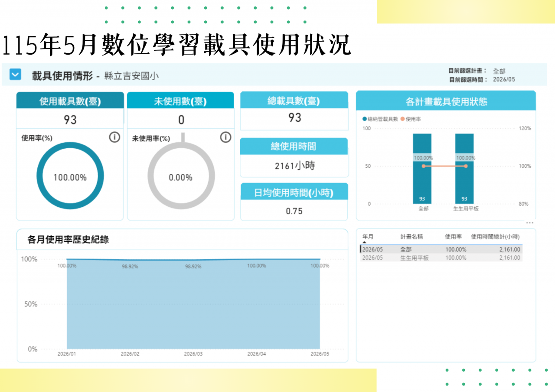Click the 總載具數(臺) card header

pos(294,101)
